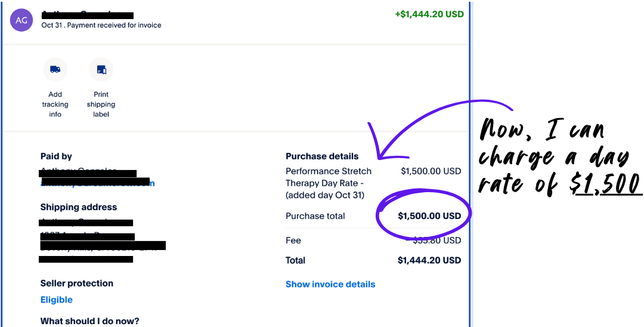The height and width of the screenshot is (327, 644).
Task: Click the bold Total $1,444.20 USD value
Action: click(429, 260)
